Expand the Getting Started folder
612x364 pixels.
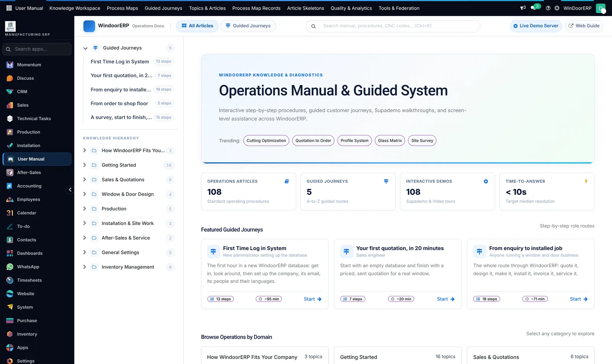click(x=85, y=165)
